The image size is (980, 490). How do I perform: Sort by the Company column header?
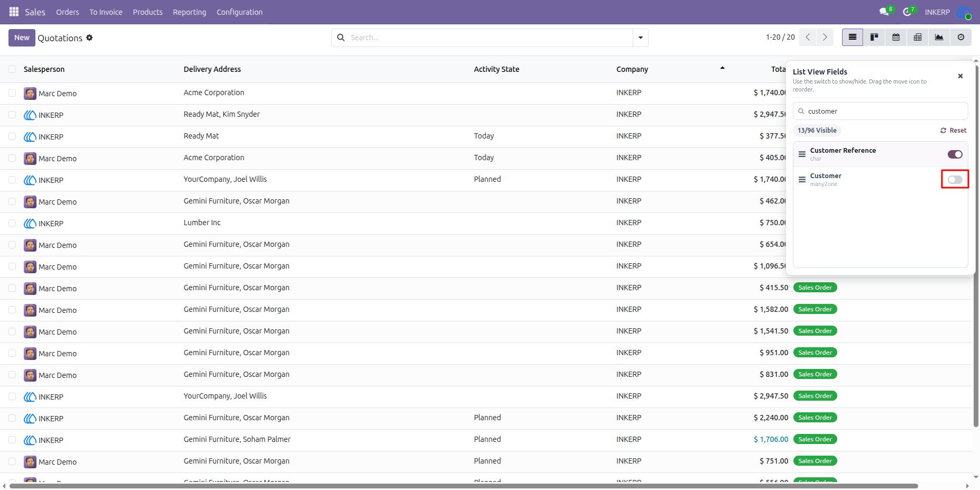point(632,69)
